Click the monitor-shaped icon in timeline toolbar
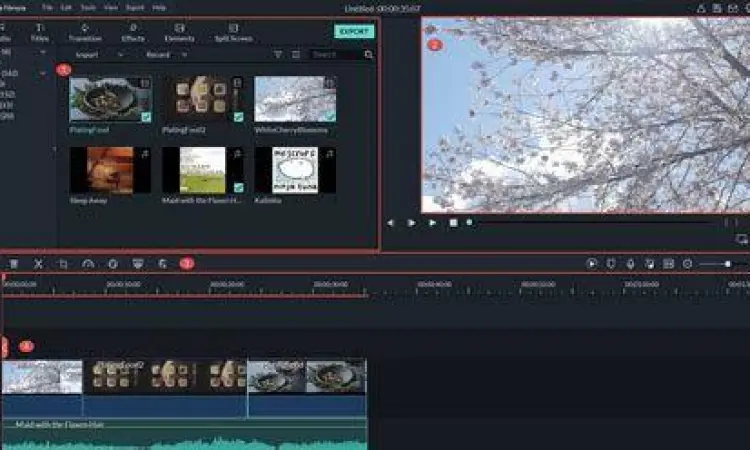The image size is (750, 450). [138, 264]
